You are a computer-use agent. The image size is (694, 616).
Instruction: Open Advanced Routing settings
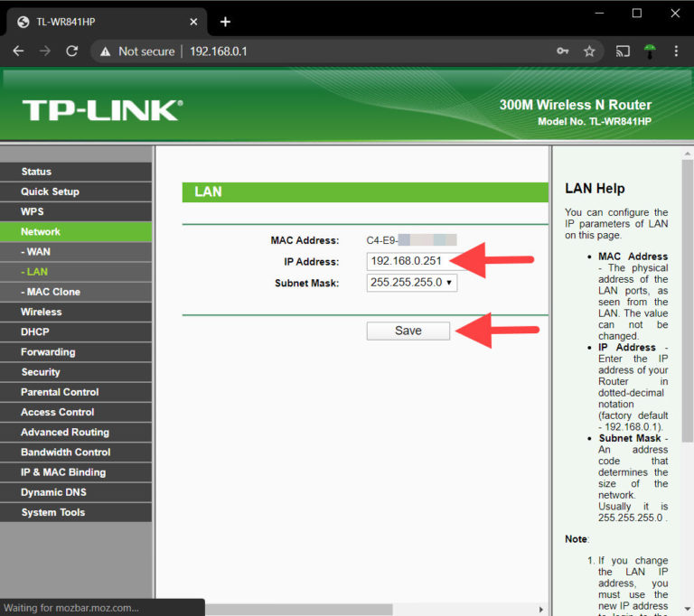[76, 433]
